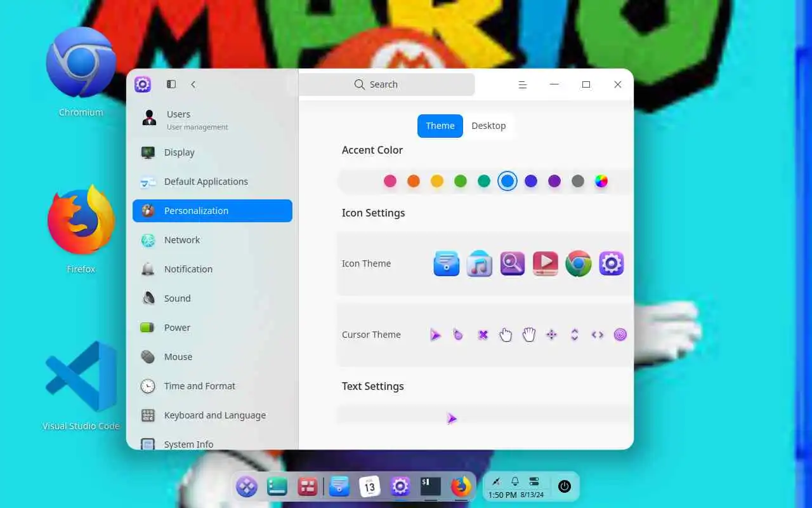The height and width of the screenshot is (508, 812).
Task: Open the custom rainbow accent color picker
Action: [x=601, y=182]
